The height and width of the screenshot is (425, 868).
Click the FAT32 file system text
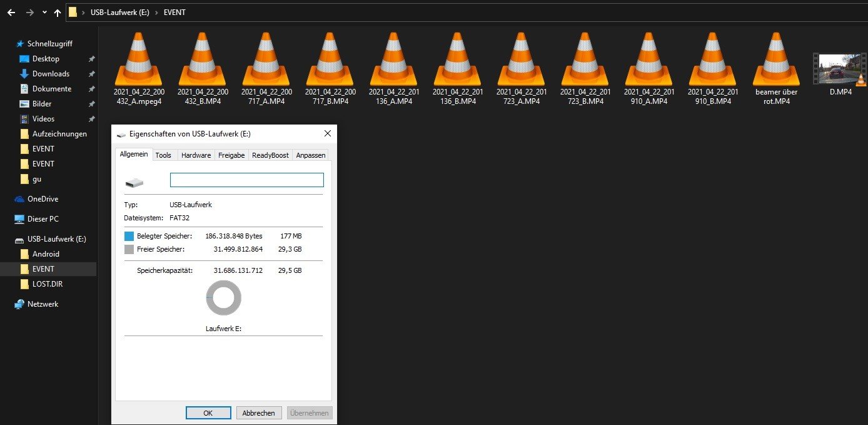179,218
